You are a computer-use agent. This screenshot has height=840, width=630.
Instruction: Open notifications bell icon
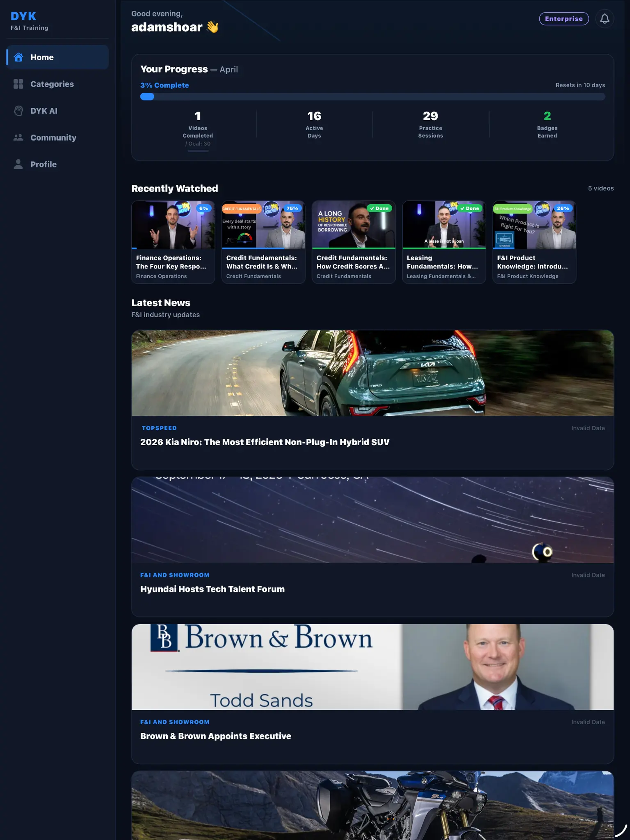point(604,19)
